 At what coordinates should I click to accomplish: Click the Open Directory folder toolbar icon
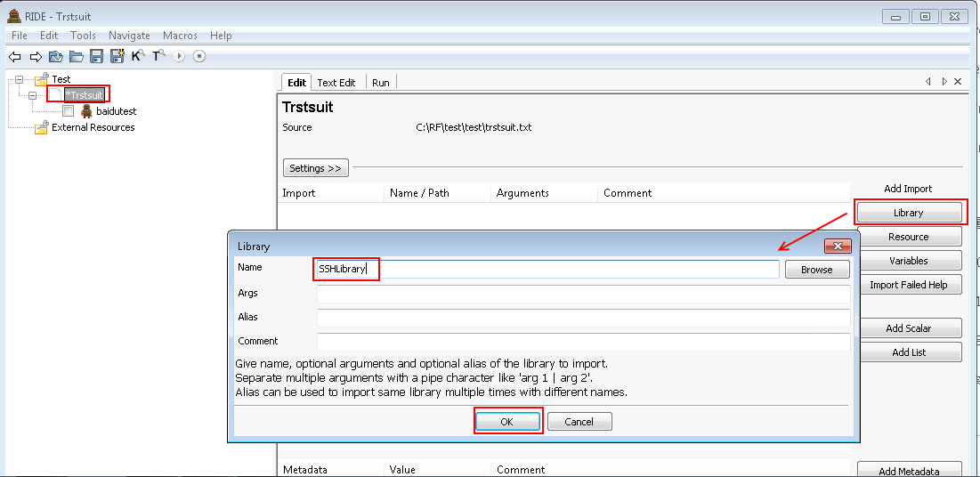pyautogui.click(x=77, y=57)
